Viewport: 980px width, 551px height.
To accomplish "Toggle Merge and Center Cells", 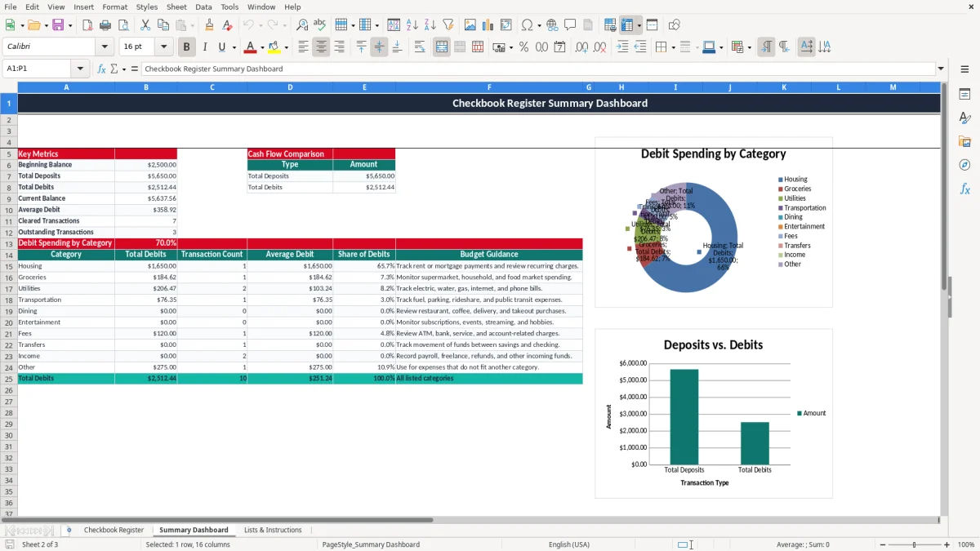I will click(x=442, y=47).
